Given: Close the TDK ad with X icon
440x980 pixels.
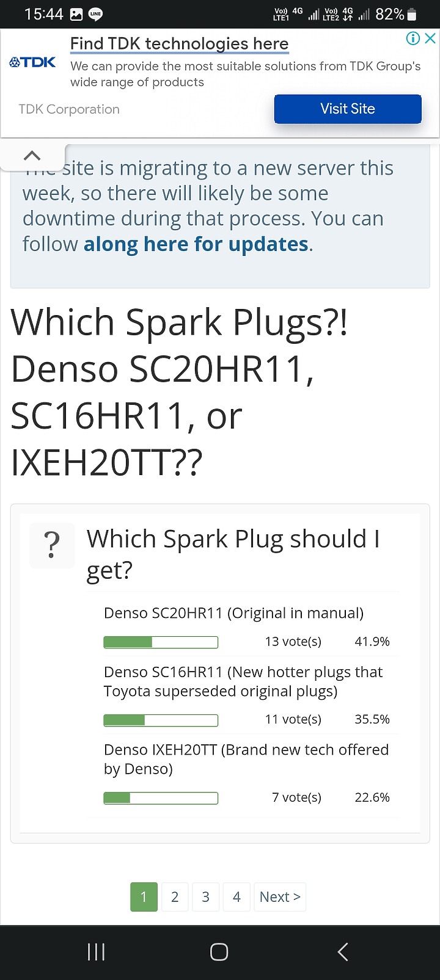Looking at the screenshot, I should (430, 38).
